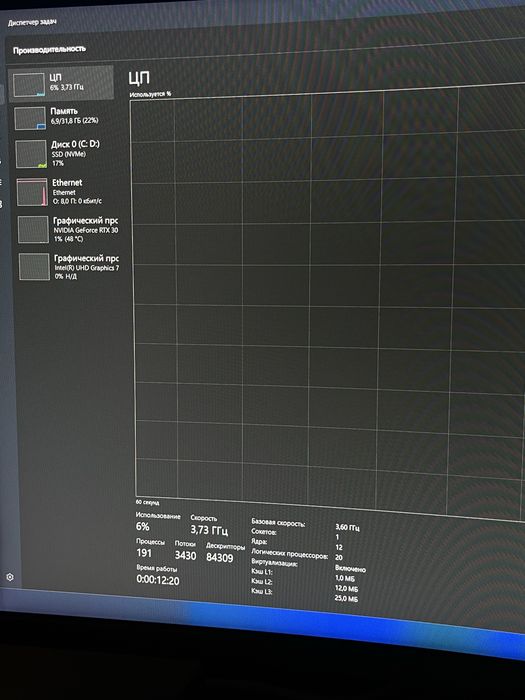
Task: Click the Использование 6% value
Action: [142, 526]
